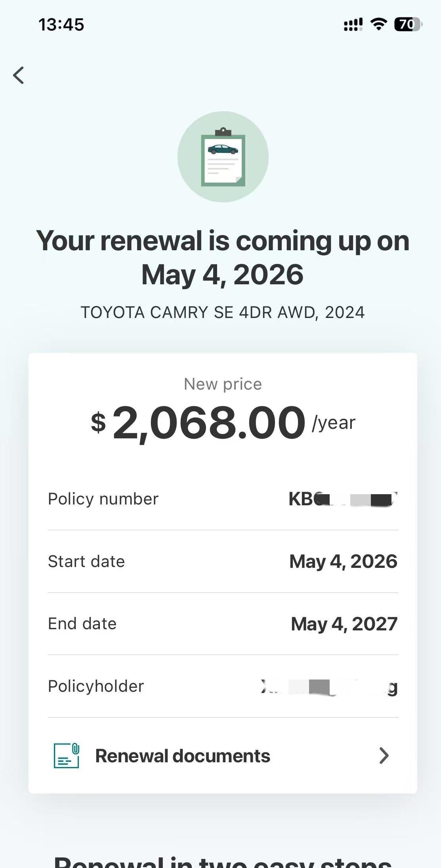Select the Policy number label
The width and height of the screenshot is (441, 868).
(103, 499)
